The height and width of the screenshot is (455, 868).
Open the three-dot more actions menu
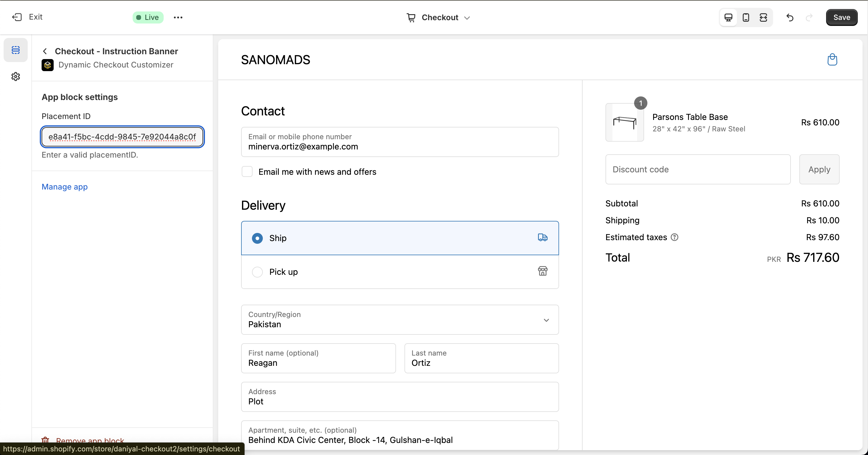(178, 17)
